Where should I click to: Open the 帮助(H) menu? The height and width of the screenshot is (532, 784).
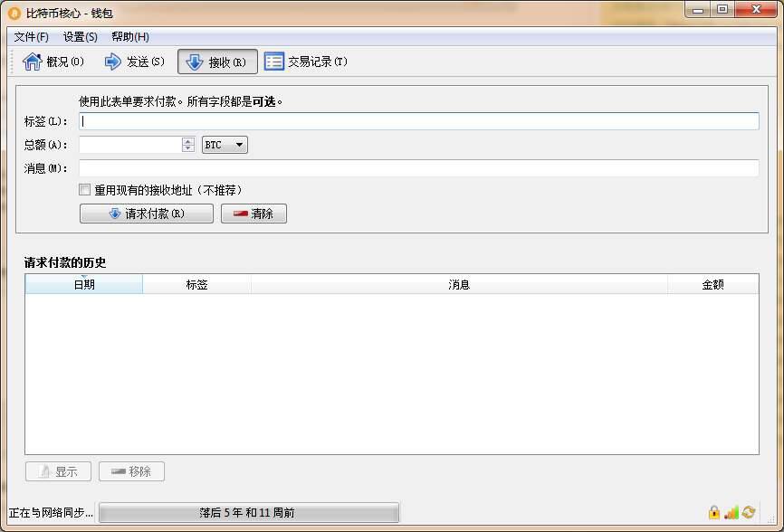pos(130,37)
